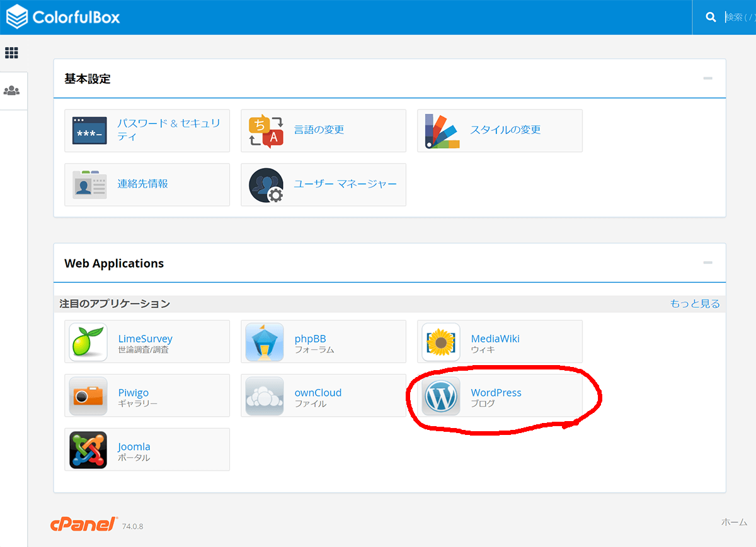Click the User Manager gear icon
The height and width of the screenshot is (547, 756).
click(266, 184)
